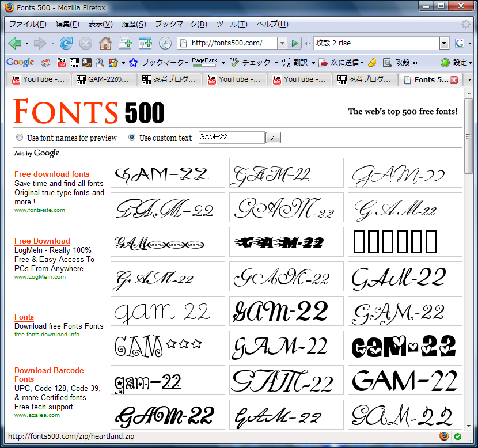Click the blue bookmark star icon
Screen dimensions: 478x448
point(133,63)
